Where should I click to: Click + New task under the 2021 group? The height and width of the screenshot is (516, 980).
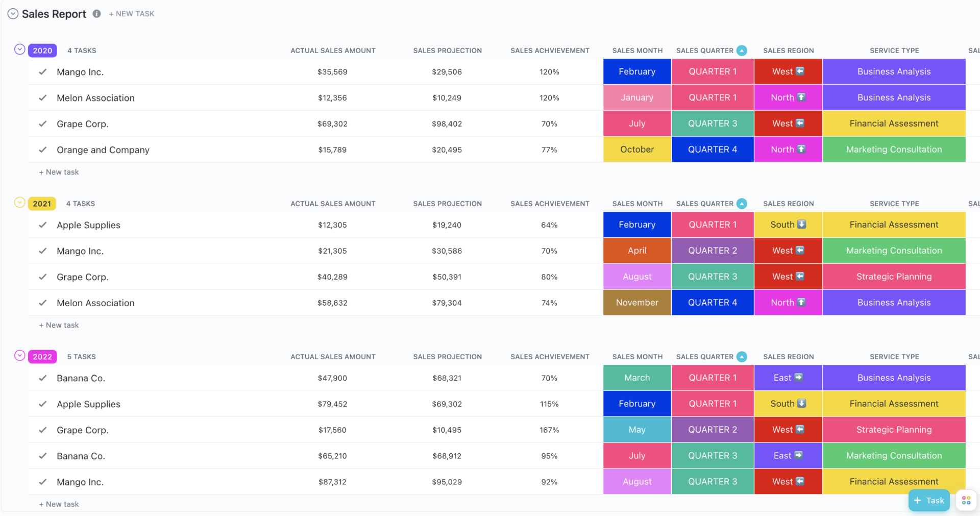coord(59,325)
